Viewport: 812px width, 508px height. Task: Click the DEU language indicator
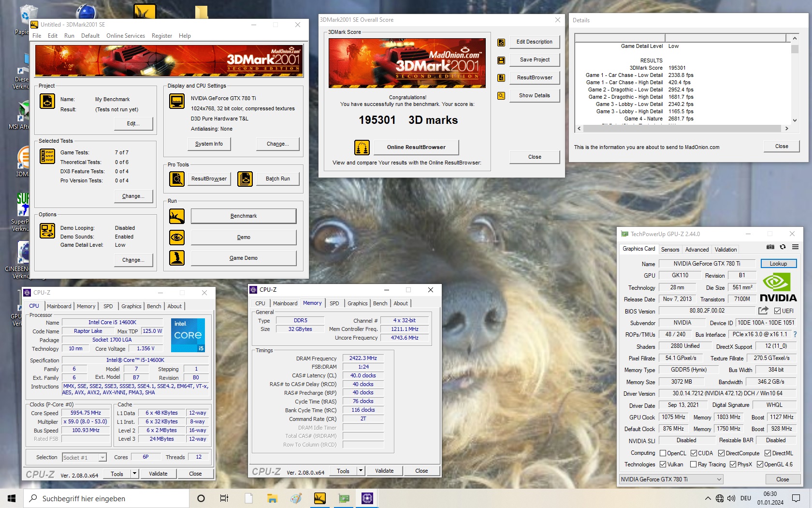pos(746,498)
